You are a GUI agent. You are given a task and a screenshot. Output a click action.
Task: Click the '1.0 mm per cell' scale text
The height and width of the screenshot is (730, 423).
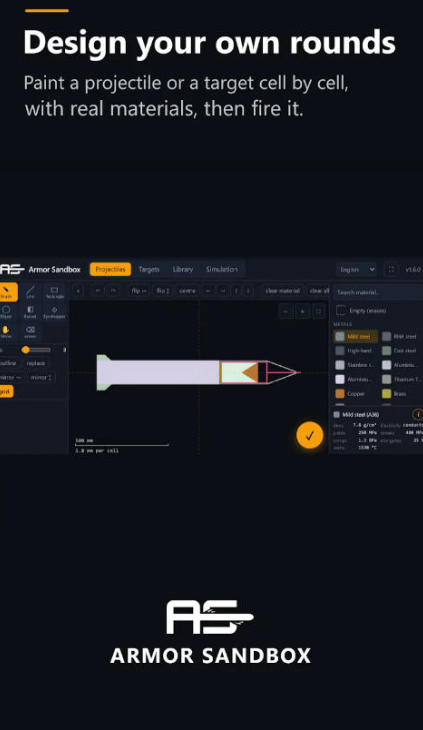pyautogui.click(x=97, y=451)
